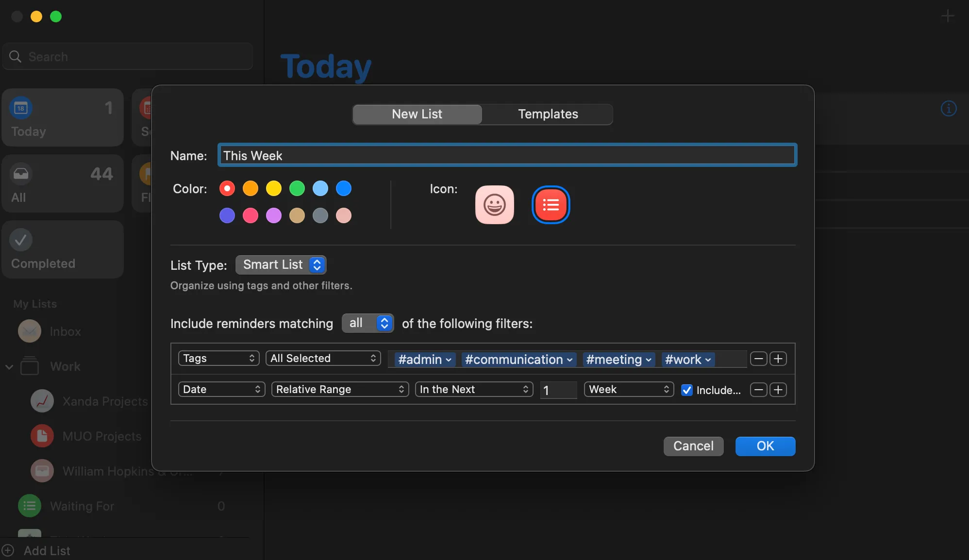Viewport: 969px width, 560px height.
Task: Confirm list creation with OK
Action: tap(765, 446)
